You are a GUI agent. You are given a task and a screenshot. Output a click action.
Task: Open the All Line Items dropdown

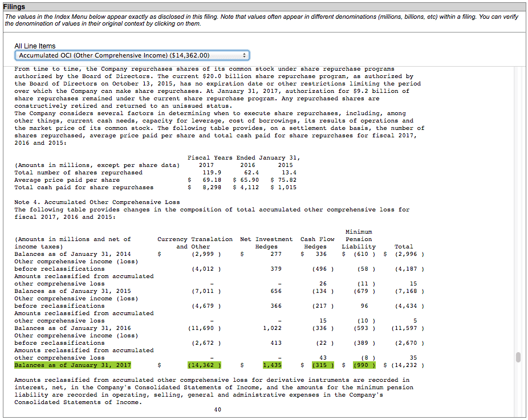click(132, 55)
